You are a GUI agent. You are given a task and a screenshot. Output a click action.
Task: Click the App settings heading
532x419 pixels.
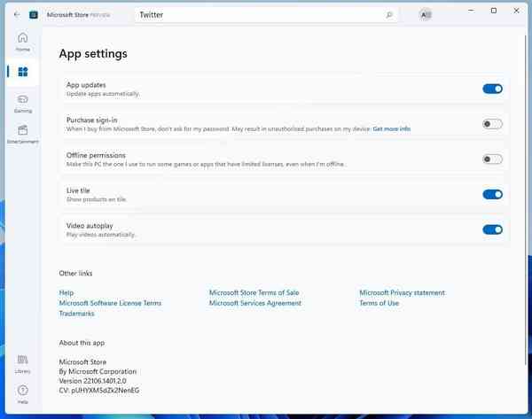[x=93, y=54]
